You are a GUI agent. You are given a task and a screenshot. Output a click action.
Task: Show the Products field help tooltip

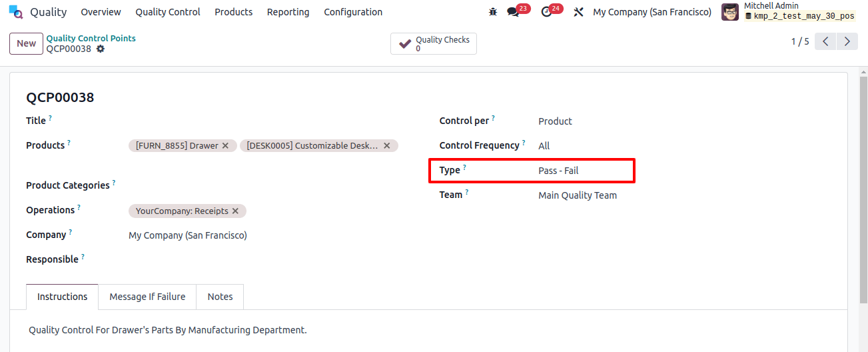[x=69, y=143]
